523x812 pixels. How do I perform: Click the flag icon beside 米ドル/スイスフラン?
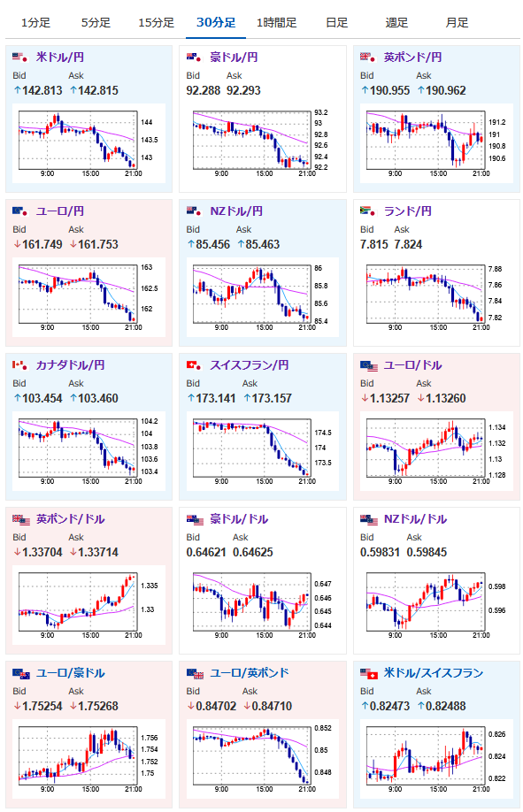click(x=369, y=673)
